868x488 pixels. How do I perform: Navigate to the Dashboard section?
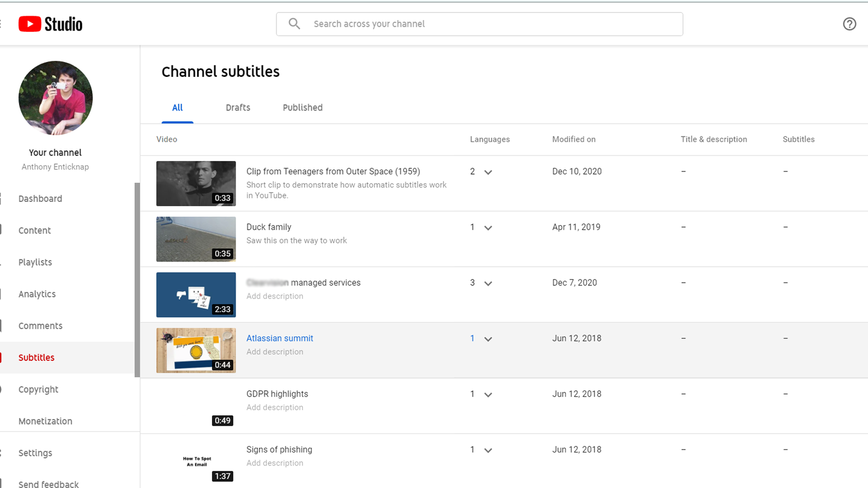point(40,198)
